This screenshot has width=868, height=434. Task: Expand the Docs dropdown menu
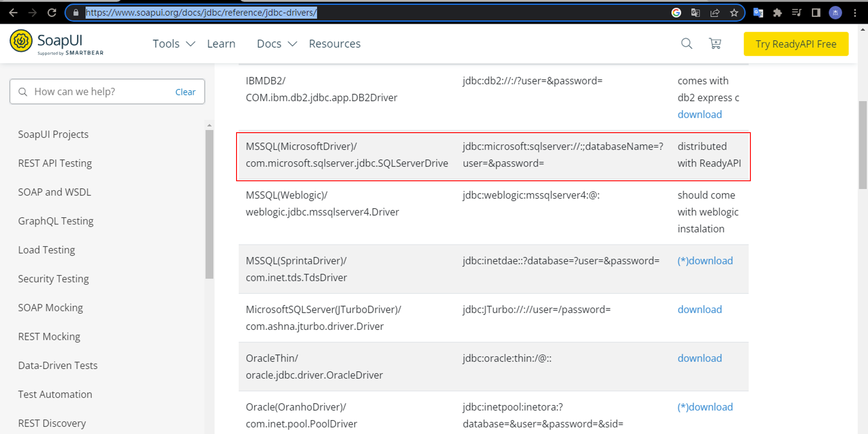tap(276, 44)
